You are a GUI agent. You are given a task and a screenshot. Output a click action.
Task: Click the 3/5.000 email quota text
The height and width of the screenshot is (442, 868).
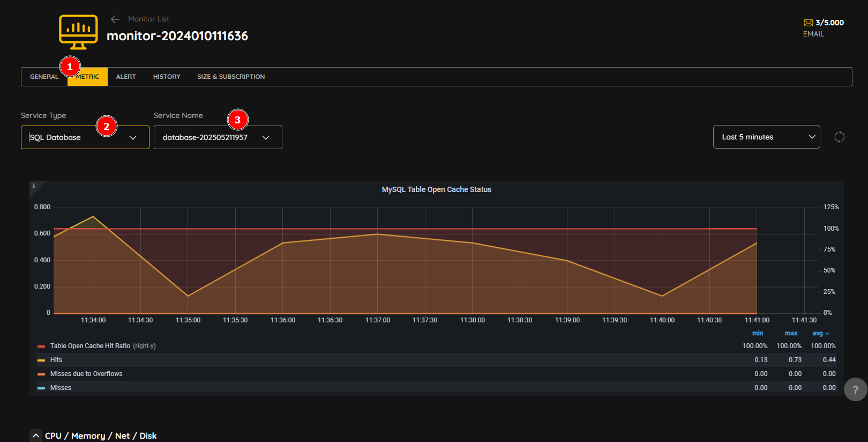point(829,23)
